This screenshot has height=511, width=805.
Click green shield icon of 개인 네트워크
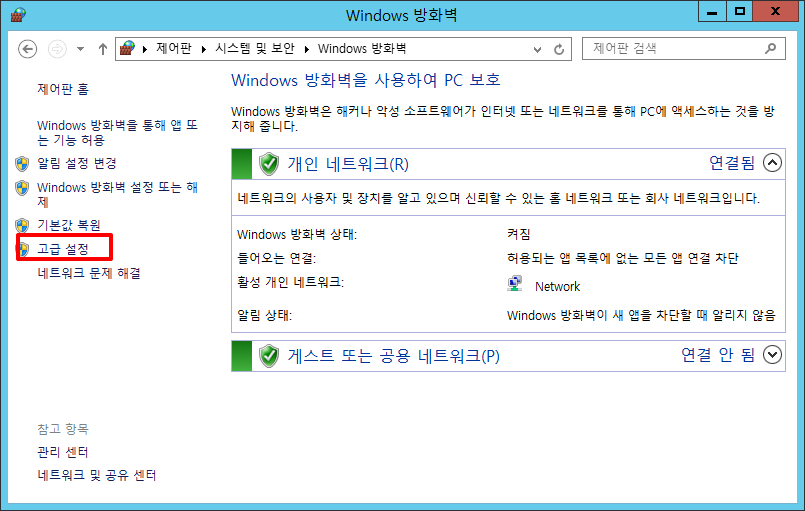coord(269,164)
